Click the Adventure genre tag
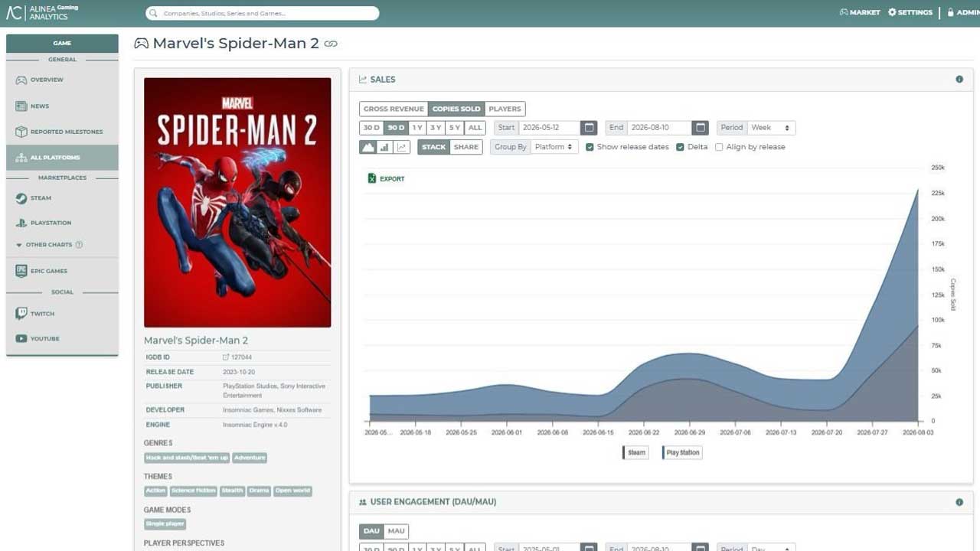This screenshot has height=551, width=980. coord(250,458)
